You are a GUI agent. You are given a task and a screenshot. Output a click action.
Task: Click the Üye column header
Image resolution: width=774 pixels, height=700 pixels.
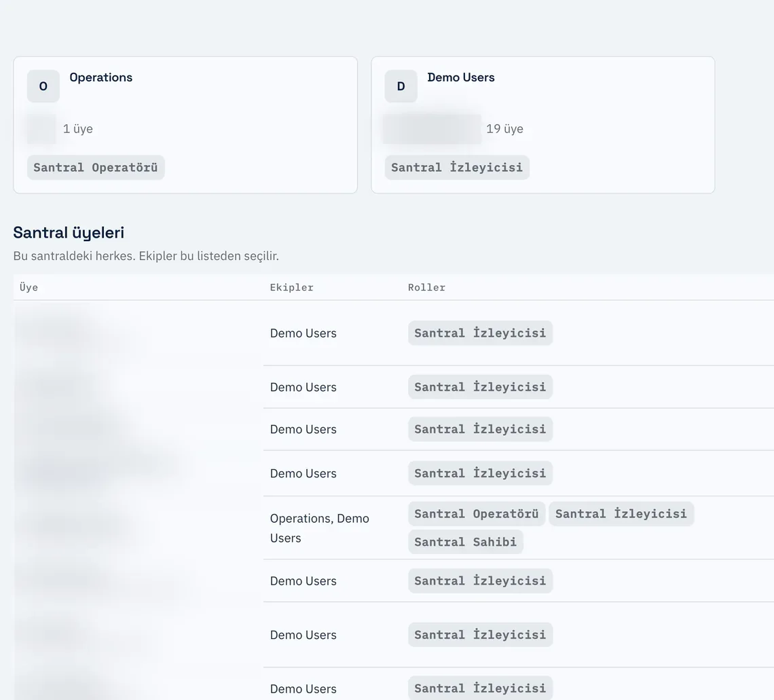(x=29, y=287)
